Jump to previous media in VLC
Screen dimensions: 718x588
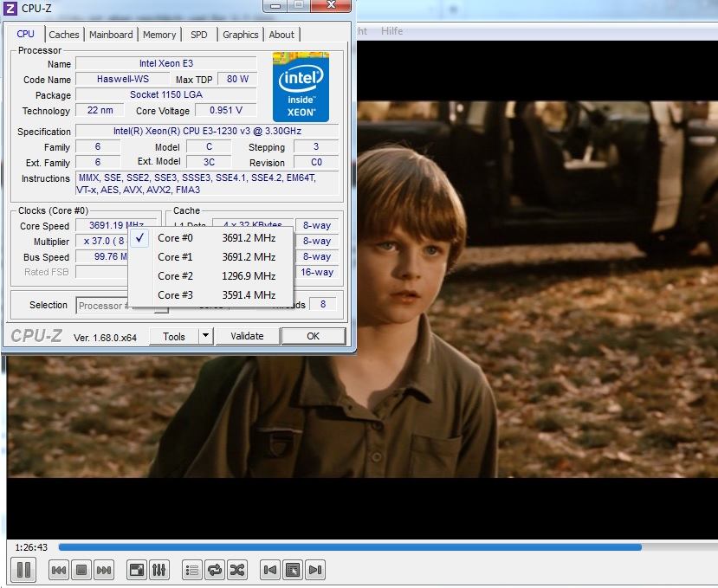point(59,570)
